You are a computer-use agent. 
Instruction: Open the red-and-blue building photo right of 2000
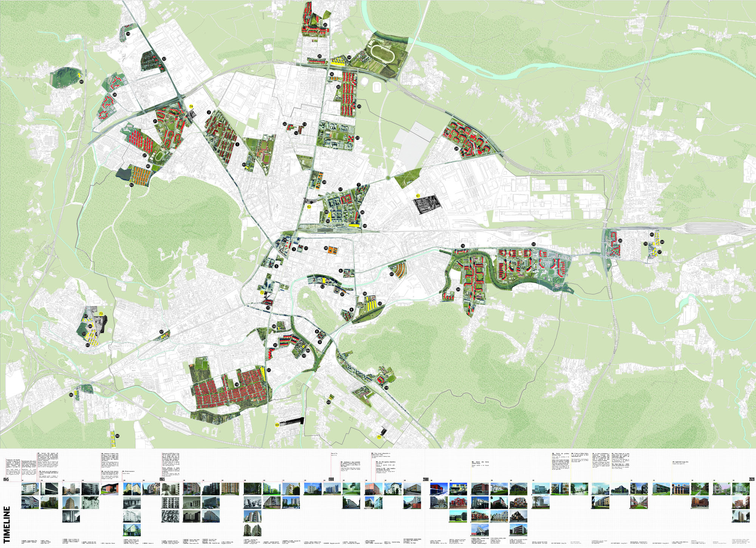[439, 489]
